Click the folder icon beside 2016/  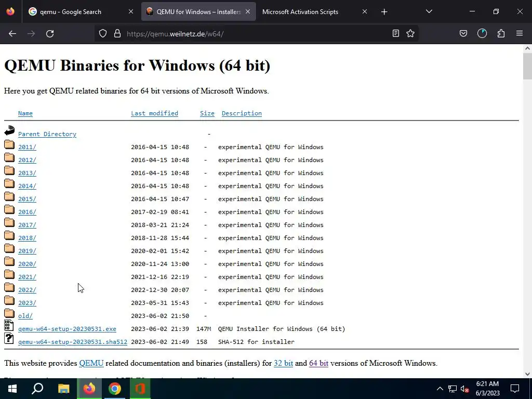[x=9, y=210]
